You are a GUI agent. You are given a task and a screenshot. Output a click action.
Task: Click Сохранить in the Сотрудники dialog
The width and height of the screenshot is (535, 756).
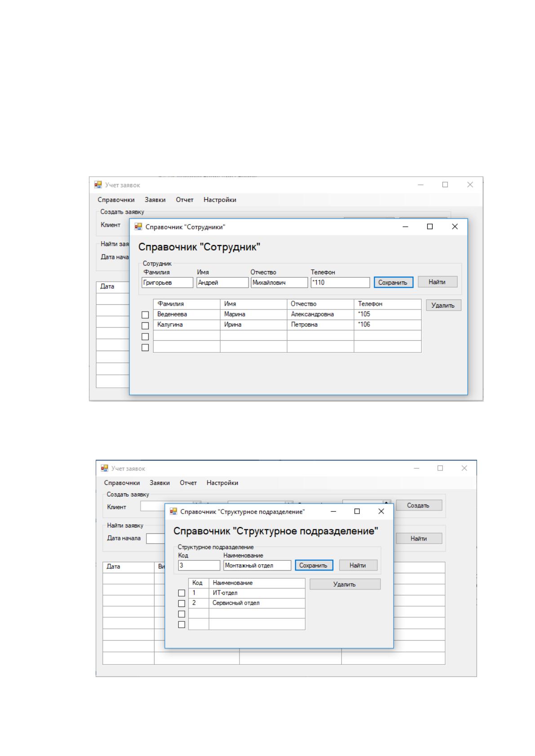point(393,282)
